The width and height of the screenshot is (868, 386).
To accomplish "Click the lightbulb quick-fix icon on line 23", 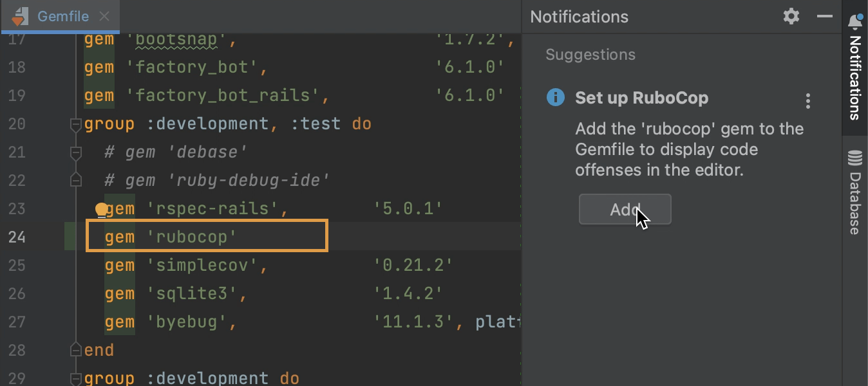I will [x=101, y=210].
